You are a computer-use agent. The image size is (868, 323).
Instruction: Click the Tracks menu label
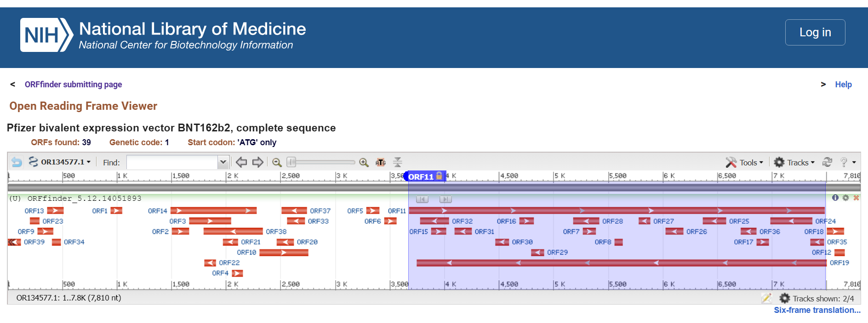(798, 163)
